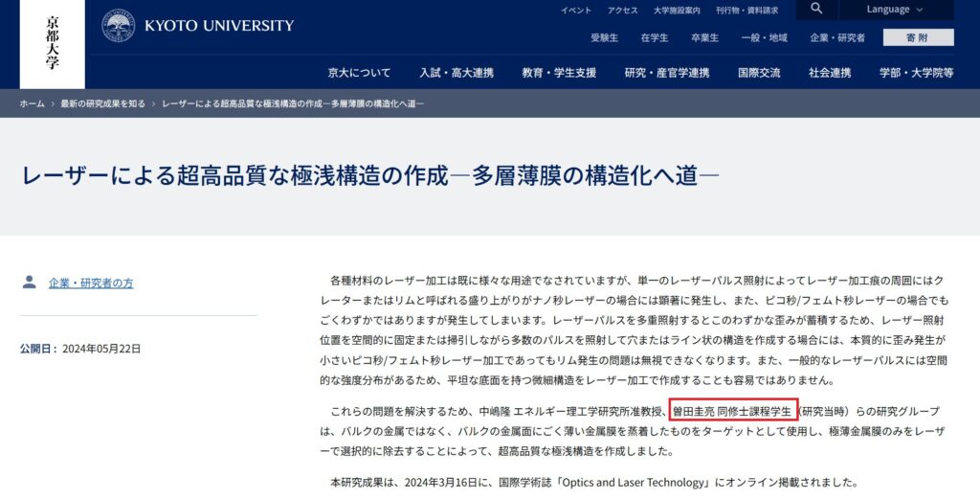Select 教育・学生支援 in navigation
The height and width of the screenshot is (499, 980).
[559, 73]
